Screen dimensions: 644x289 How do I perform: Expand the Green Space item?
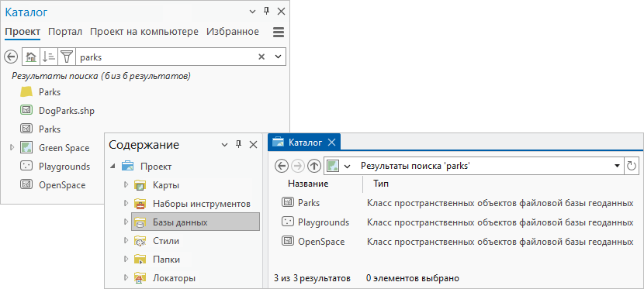pos(12,147)
